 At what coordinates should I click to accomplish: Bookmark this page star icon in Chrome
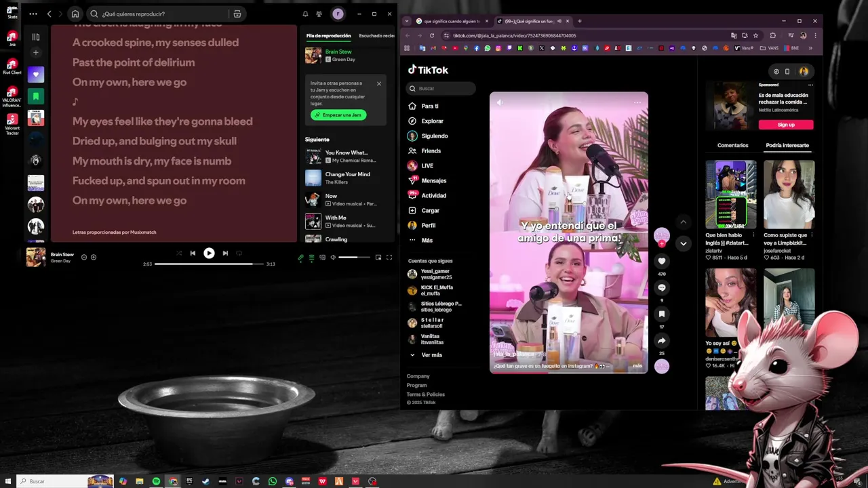coord(756,35)
